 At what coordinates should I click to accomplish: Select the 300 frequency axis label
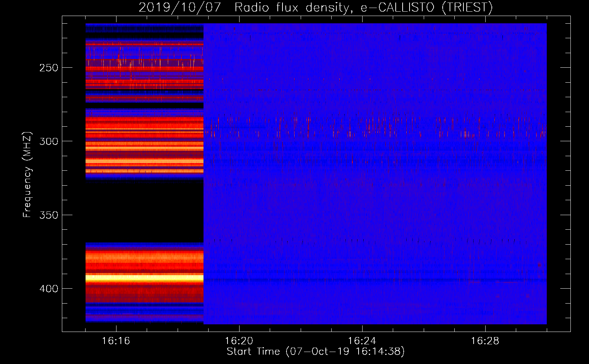[49, 142]
